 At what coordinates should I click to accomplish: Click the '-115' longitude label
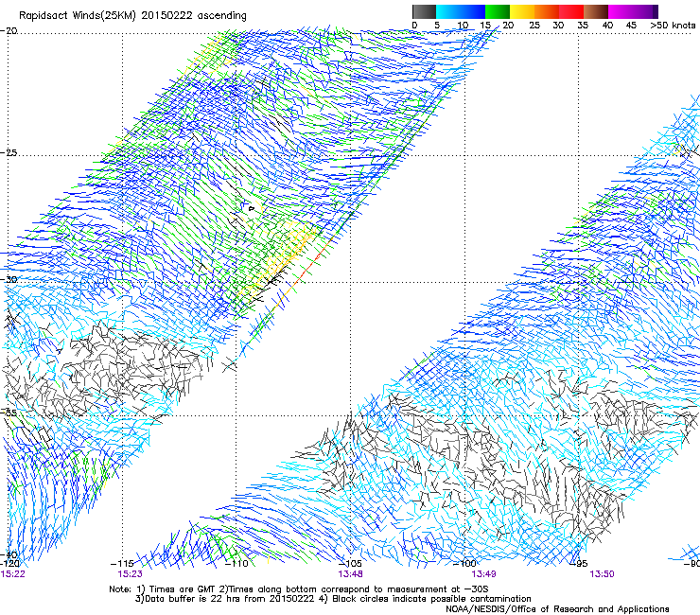122,564
